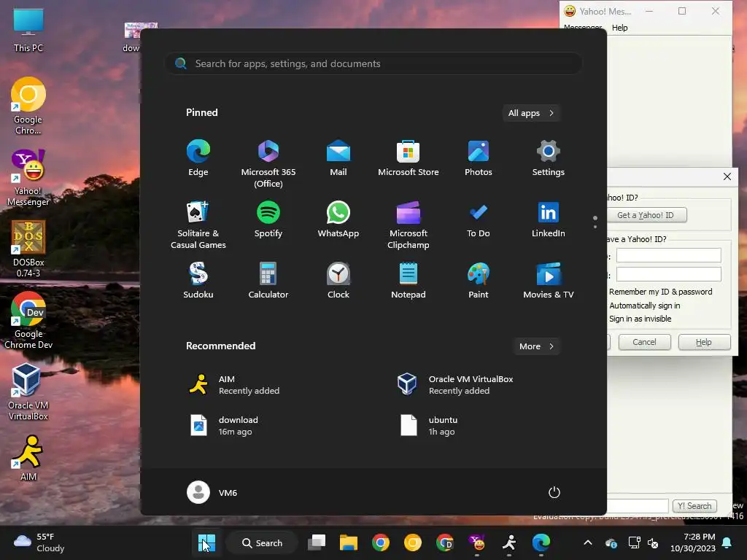Viewport: 747px width, 560px height.
Task: Open WhatsApp pinned app
Action: click(338, 219)
